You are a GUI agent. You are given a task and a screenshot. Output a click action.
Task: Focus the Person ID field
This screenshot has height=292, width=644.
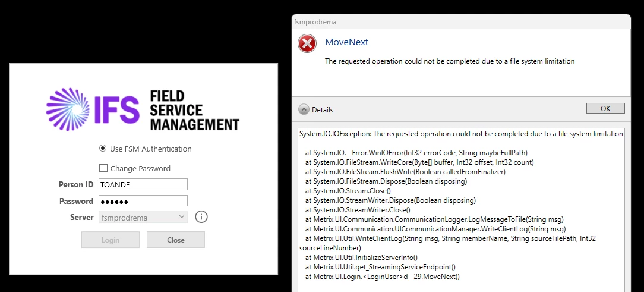143,185
